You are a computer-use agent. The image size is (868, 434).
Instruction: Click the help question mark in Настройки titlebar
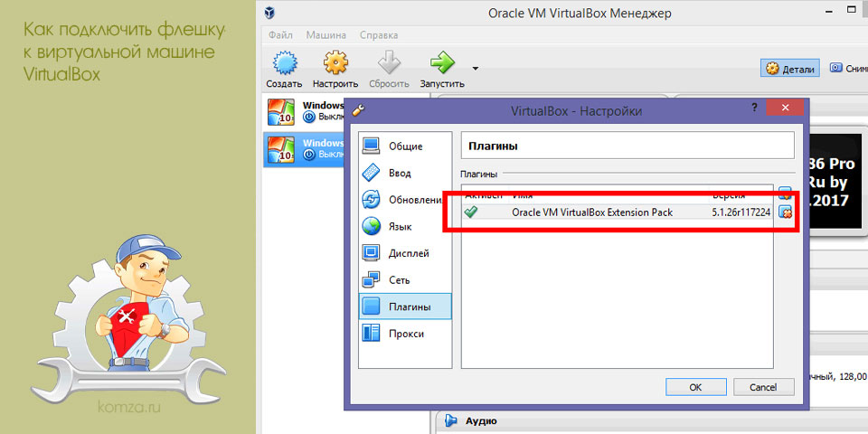point(754,108)
